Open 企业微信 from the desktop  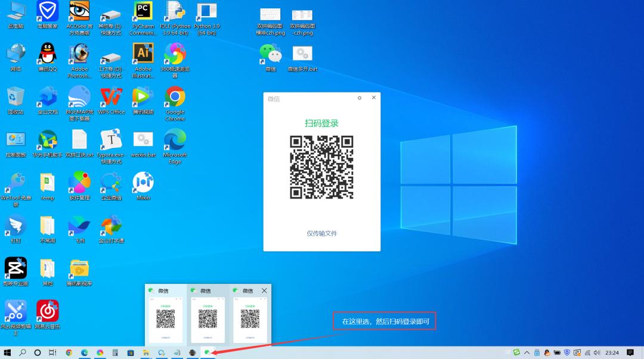click(x=111, y=185)
